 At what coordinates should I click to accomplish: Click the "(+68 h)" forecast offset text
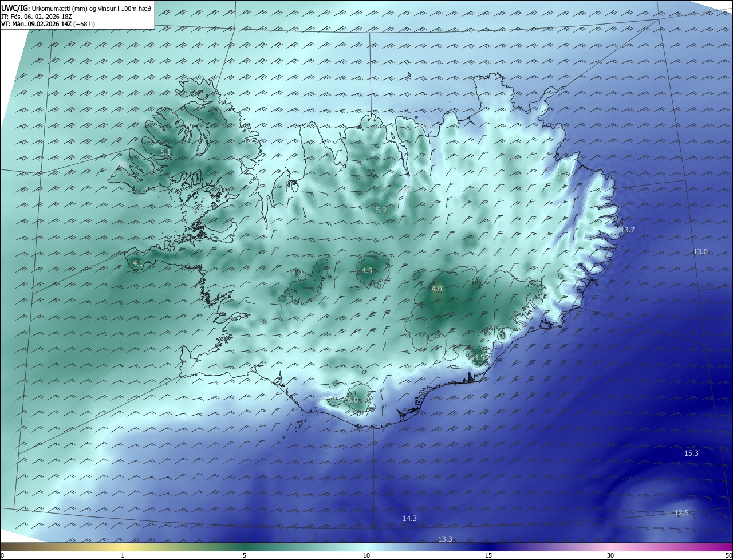[84, 24]
